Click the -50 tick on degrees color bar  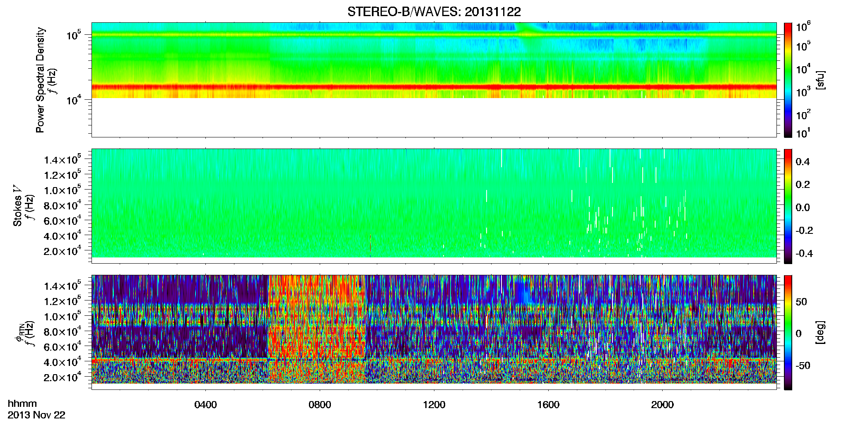pos(803,365)
